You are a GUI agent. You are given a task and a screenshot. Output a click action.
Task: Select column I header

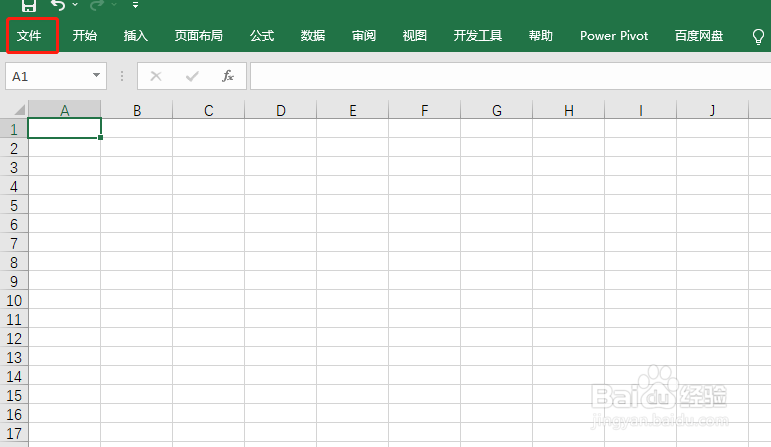point(640,110)
